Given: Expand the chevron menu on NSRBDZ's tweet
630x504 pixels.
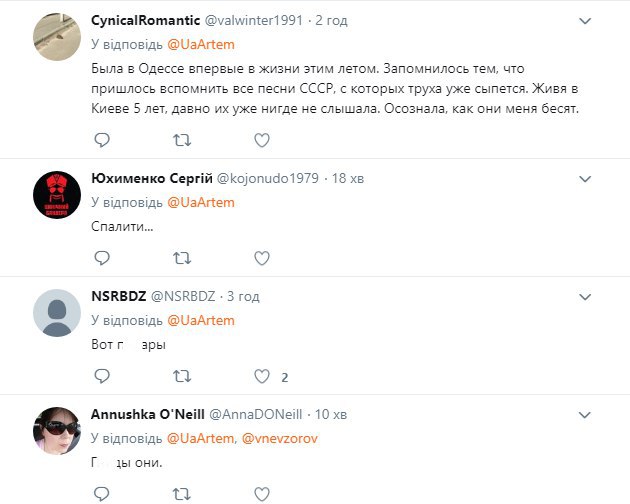Looking at the screenshot, I should pos(586,297).
